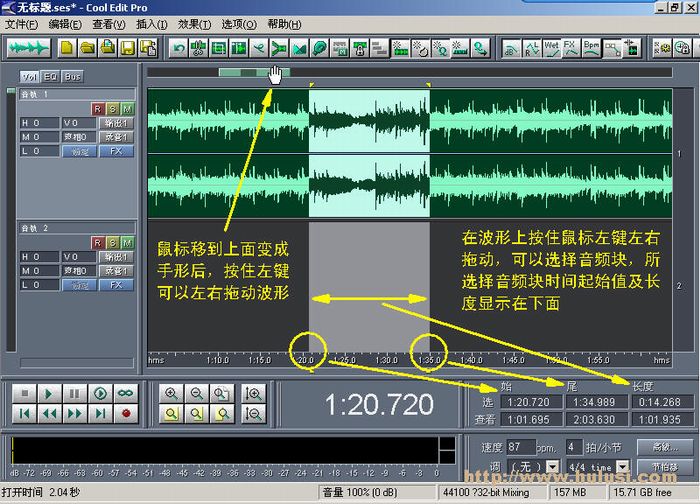Switch to the EQ tab

click(x=50, y=77)
